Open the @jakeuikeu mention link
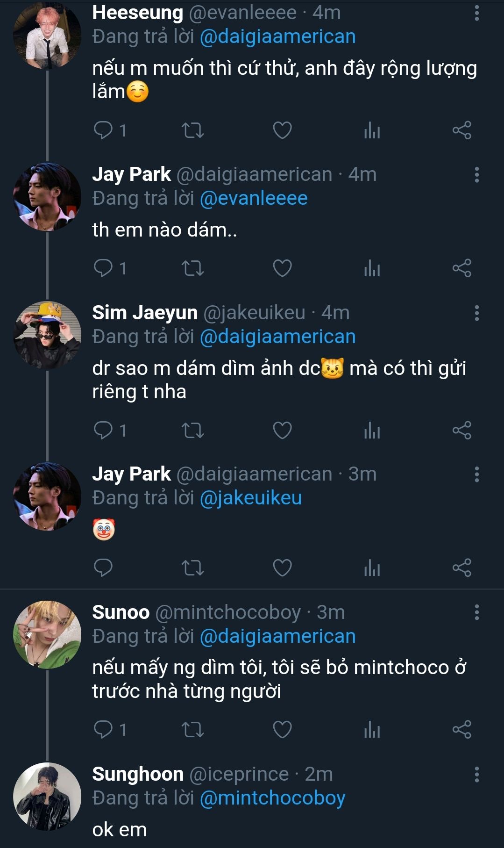The image size is (504, 848). click(251, 498)
